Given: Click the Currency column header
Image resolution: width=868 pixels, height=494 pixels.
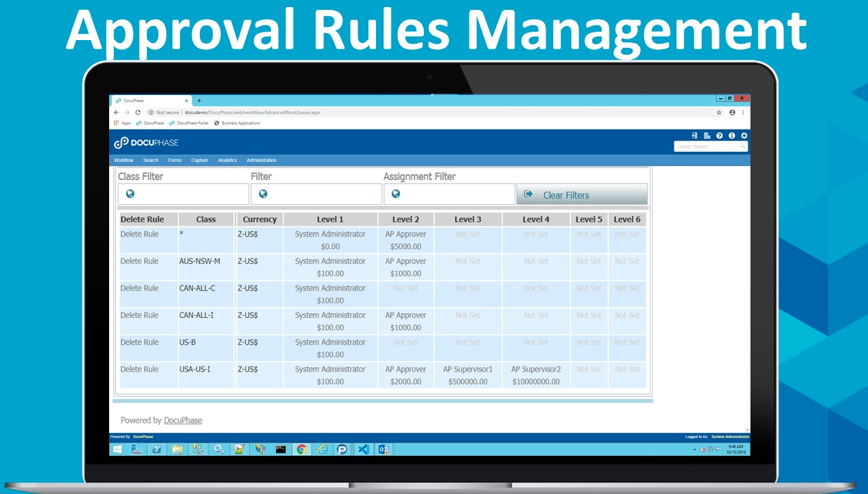Looking at the screenshot, I should 260,220.
